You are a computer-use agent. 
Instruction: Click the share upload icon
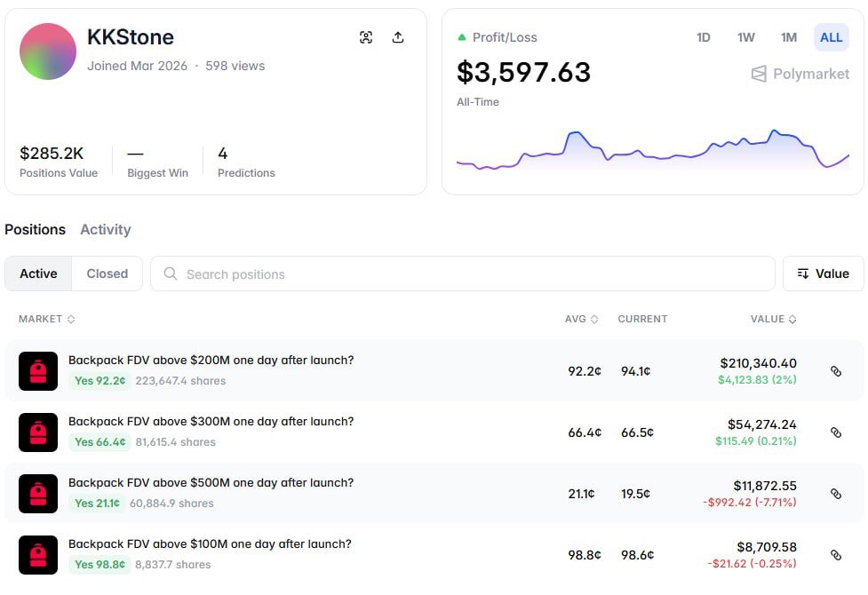(398, 37)
